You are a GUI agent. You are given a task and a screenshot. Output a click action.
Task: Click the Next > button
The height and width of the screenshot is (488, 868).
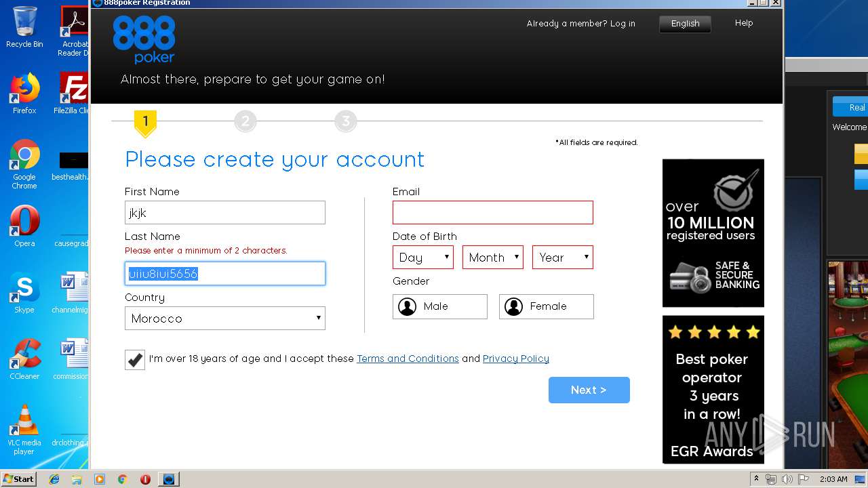click(x=589, y=390)
